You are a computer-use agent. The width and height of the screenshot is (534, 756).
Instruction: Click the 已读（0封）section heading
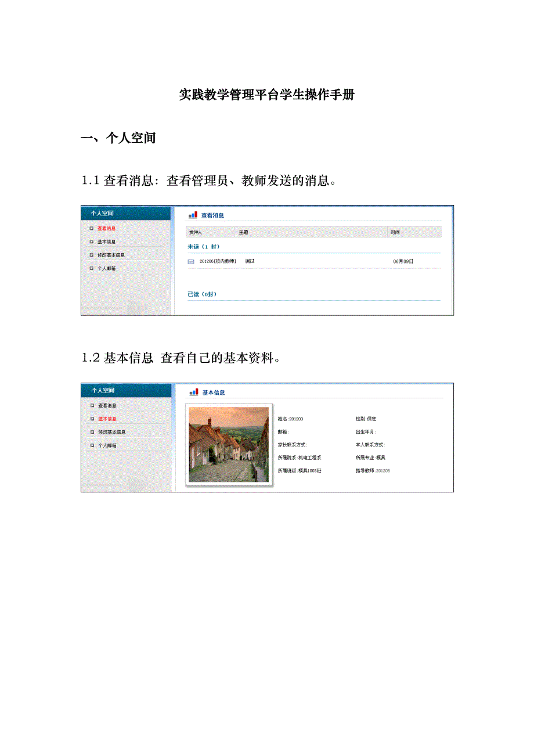pos(202,294)
